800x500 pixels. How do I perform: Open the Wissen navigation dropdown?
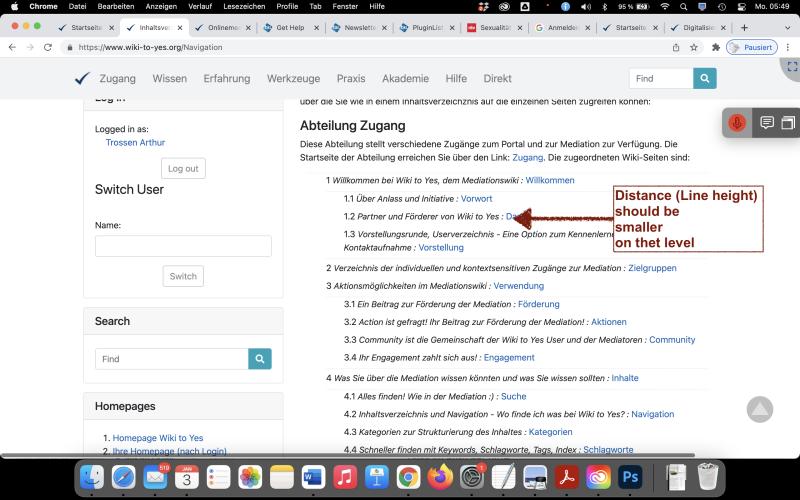169,79
